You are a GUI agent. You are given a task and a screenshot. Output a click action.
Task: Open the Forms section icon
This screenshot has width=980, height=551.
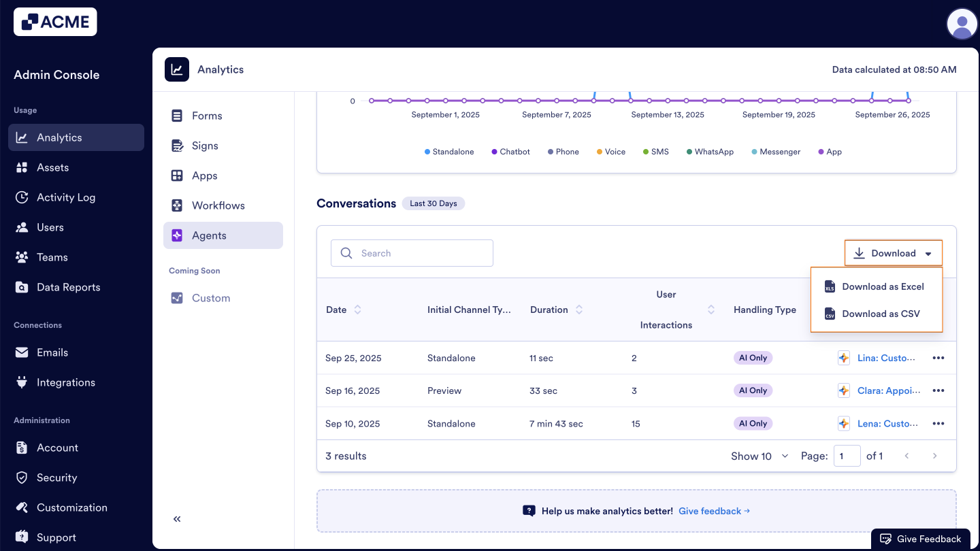pyautogui.click(x=176, y=116)
